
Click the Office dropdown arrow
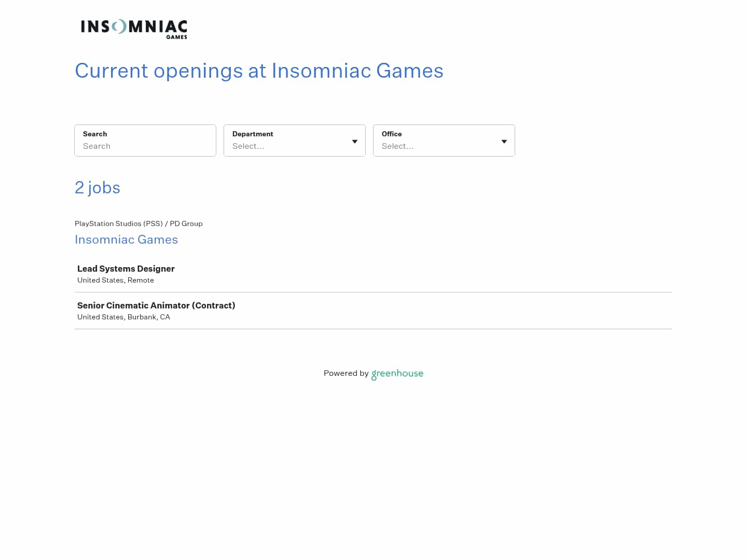[504, 142]
